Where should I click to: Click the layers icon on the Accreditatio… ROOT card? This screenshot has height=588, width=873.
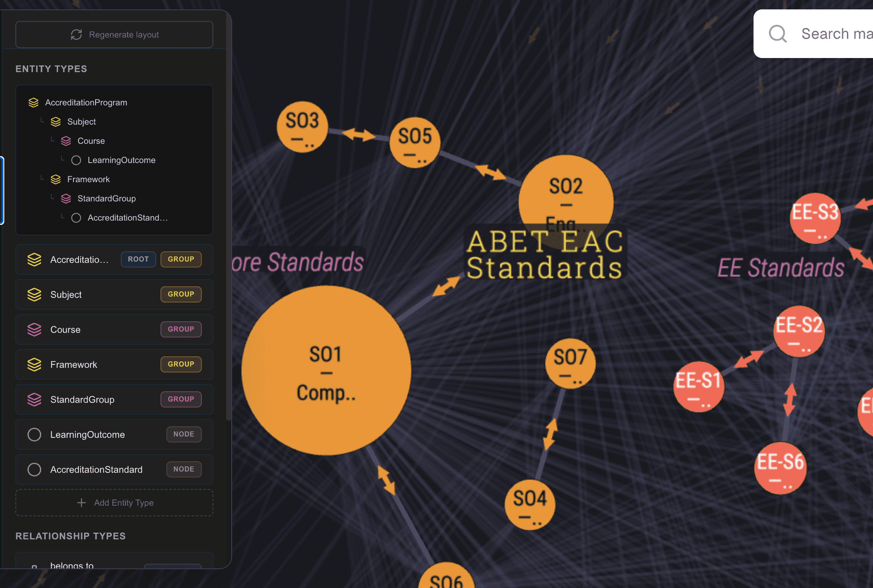(x=34, y=259)
